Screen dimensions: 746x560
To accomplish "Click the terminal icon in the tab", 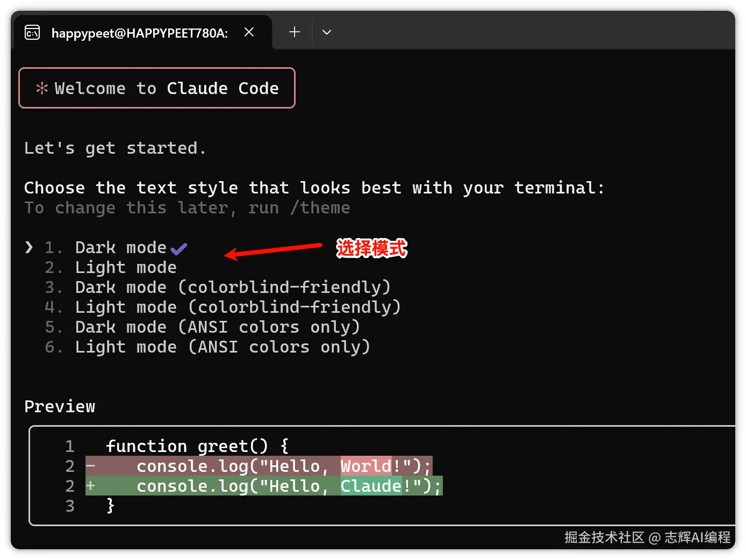I will [32, 33].
